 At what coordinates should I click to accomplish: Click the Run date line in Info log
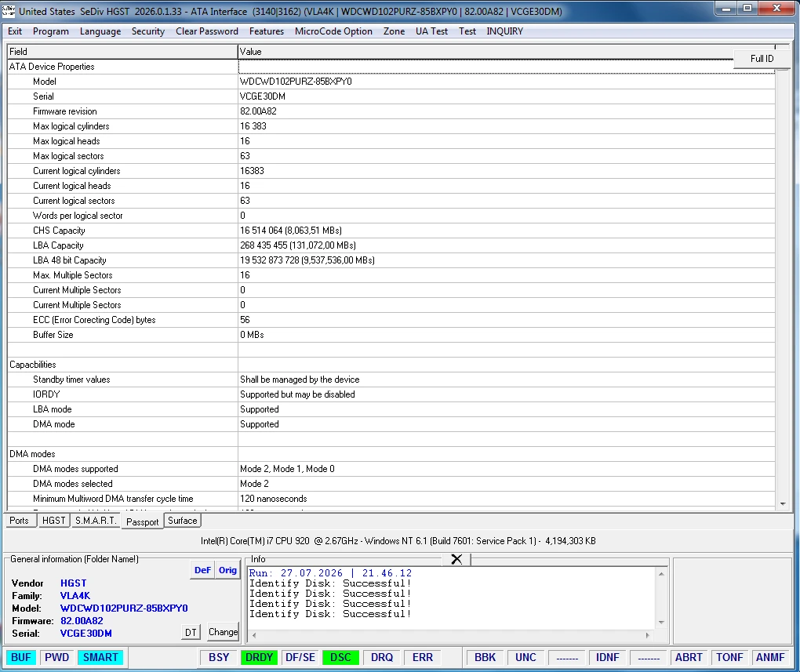pyautogui.click(x=330, y=573)
